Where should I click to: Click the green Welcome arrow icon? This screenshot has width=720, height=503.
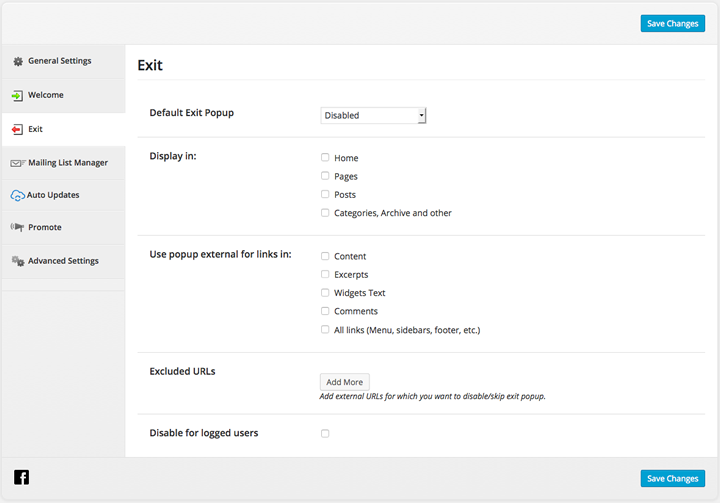[17, 96]
